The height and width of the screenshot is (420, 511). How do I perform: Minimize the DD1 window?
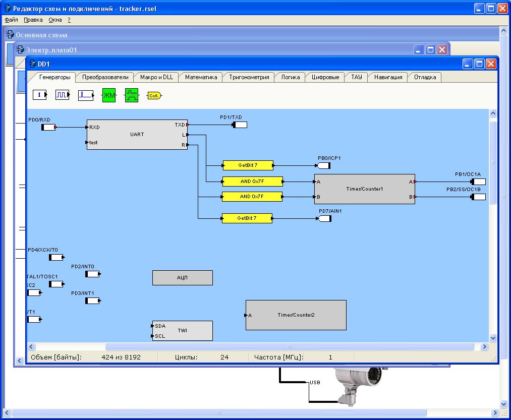468,64
